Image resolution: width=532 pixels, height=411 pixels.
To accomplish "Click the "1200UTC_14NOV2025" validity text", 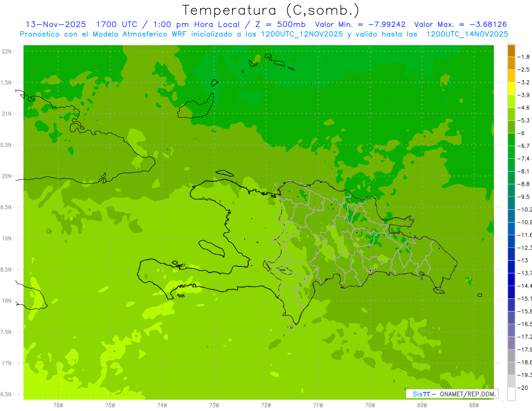I will coord(467,34).
